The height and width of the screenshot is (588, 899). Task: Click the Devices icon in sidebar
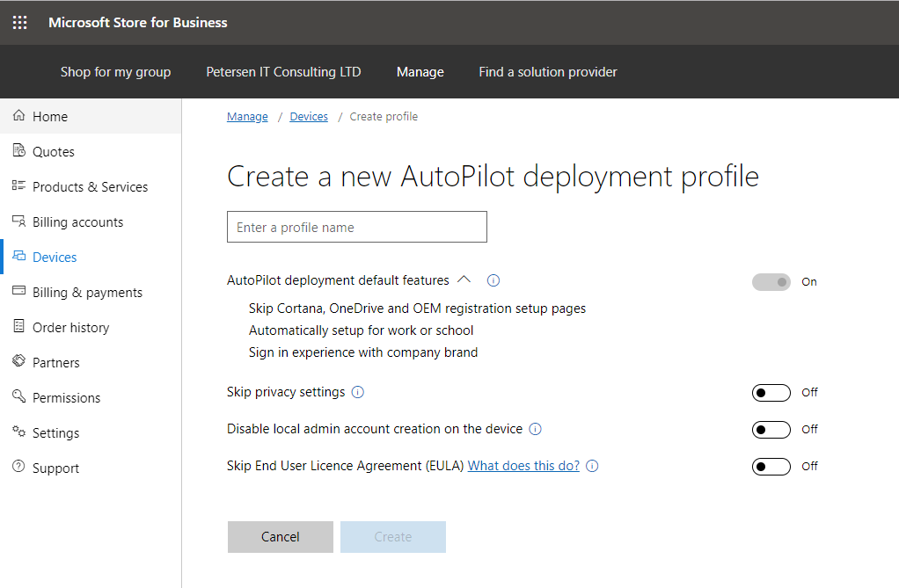tap(19, 256)
